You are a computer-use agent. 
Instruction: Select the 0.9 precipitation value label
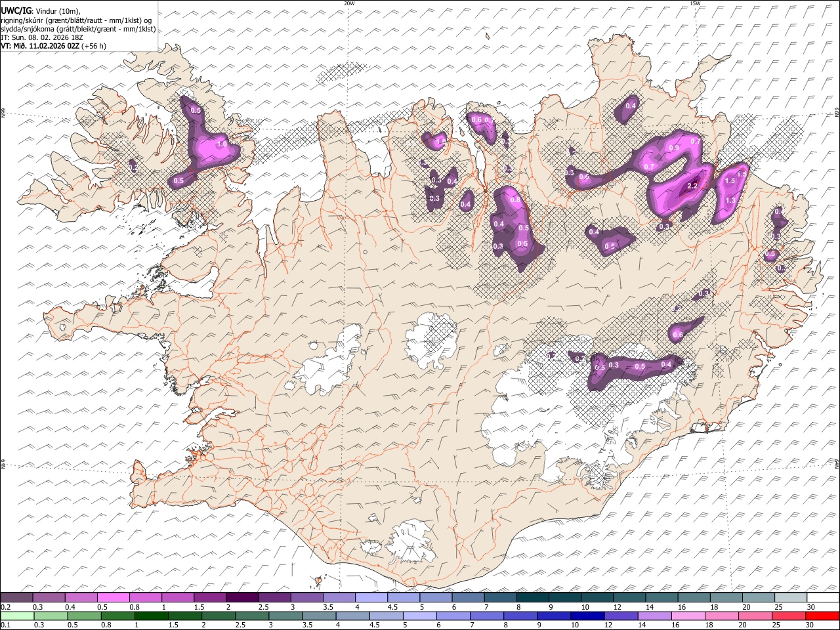coord(674,148)
